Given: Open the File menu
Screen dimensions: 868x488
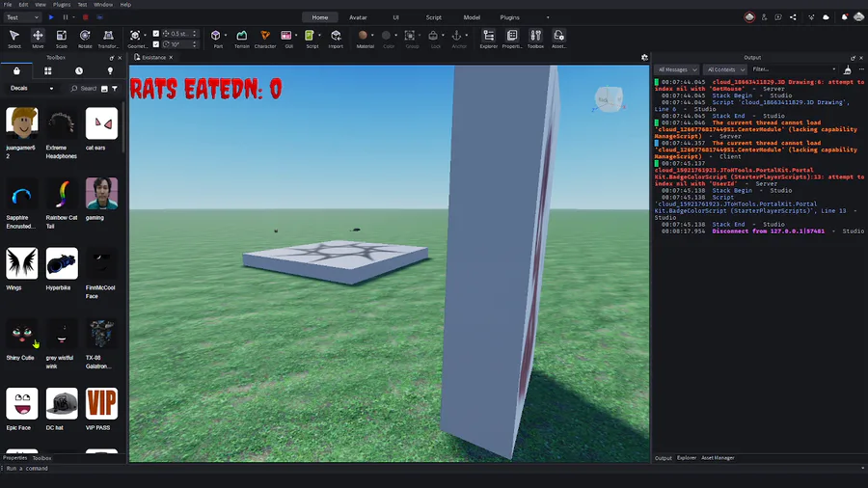Looking at the screenshot, I should point(8,5).
